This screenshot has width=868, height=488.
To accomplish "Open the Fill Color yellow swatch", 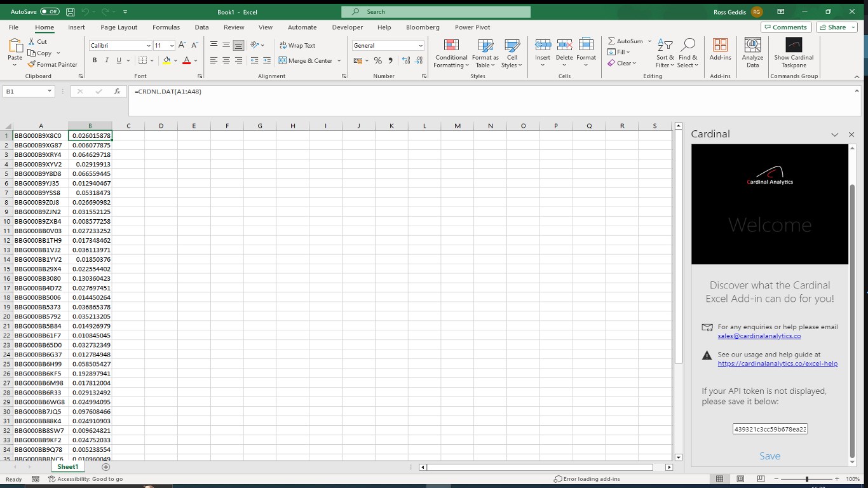I will (166, 60).
